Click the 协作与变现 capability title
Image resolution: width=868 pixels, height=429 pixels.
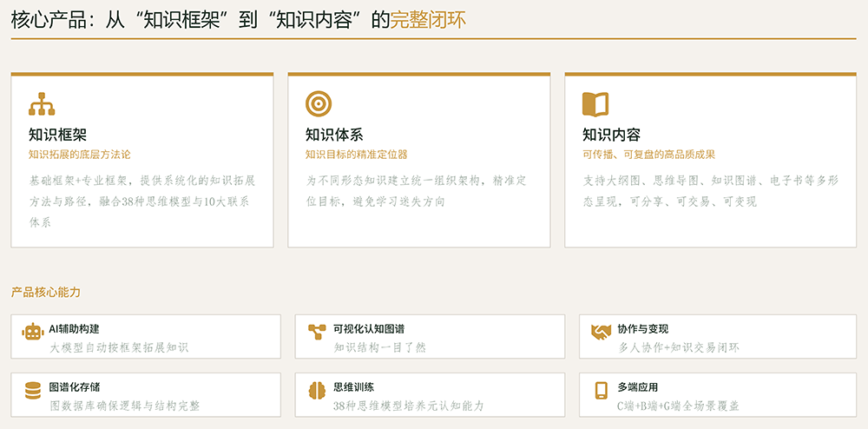point(643,329)
